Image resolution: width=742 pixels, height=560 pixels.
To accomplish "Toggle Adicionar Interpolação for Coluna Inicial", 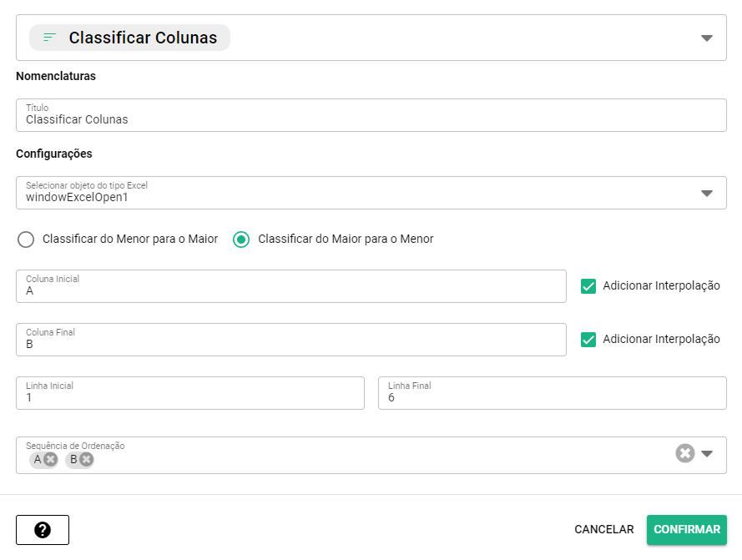I will click(x=588, y=286).
